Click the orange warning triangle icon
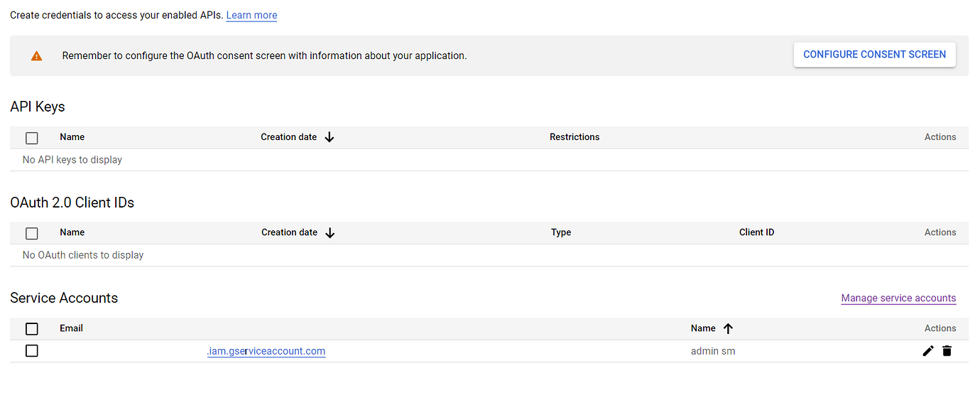This screenshot has height=398, width=980. (36, 55)
